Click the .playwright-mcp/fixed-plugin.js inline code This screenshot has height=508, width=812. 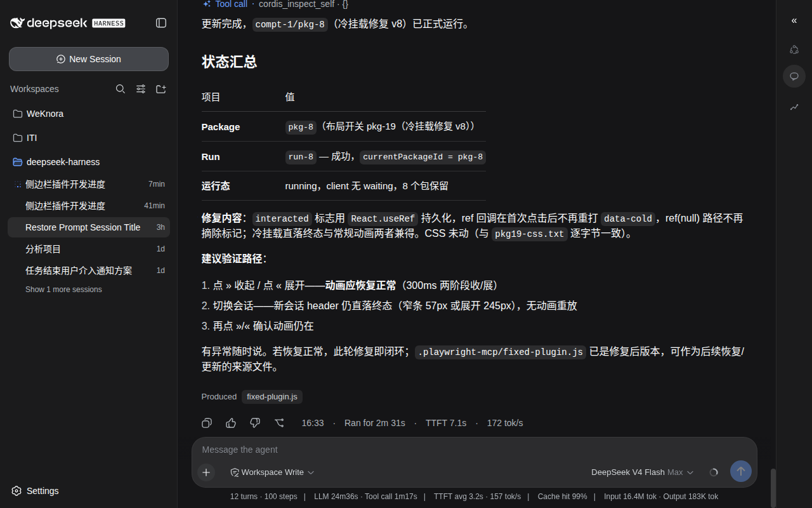pos(501,352)
